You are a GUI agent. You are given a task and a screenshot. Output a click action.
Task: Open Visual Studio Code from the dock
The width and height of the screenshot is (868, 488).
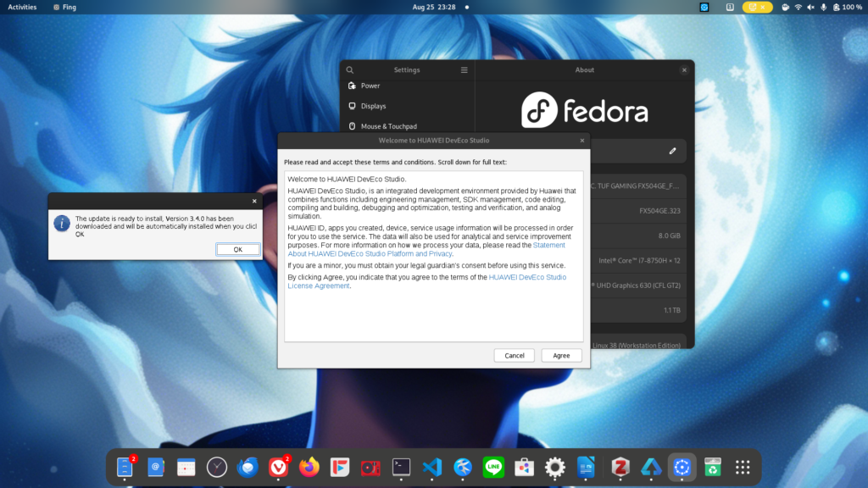coord(432,467)
